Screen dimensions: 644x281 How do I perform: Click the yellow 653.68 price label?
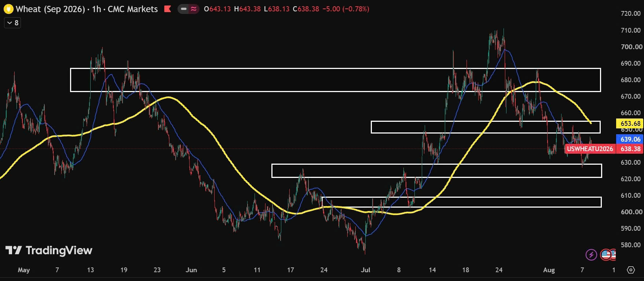coord(630,124)
